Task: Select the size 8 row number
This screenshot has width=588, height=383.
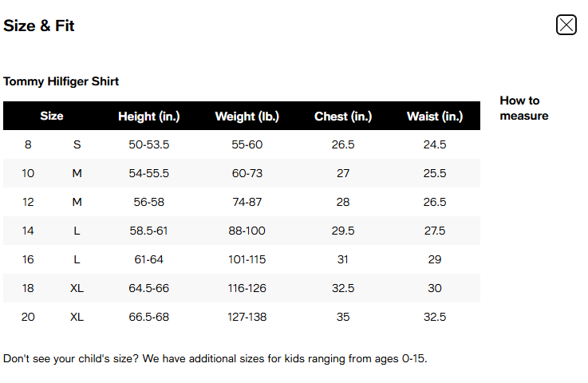Action: [28, 144]
